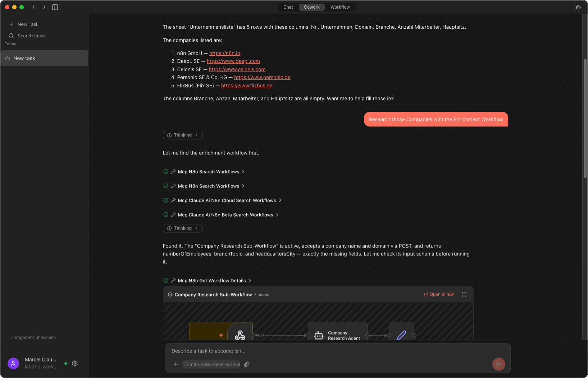Open the https://www.deepl.com link
The image size is (588, 378).
pyautogui.click(x=233, y=61)
